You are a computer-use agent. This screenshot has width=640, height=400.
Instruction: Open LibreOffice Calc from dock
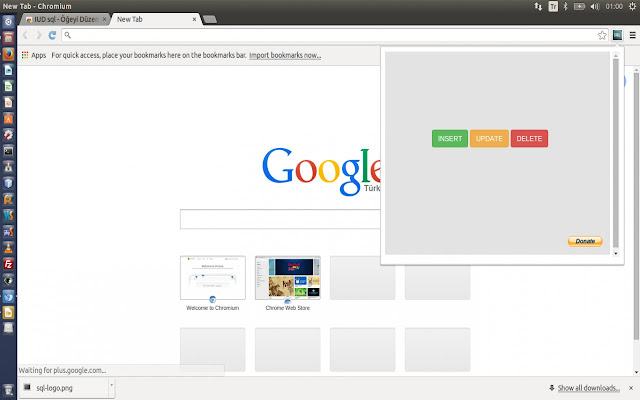click(8, 86)
